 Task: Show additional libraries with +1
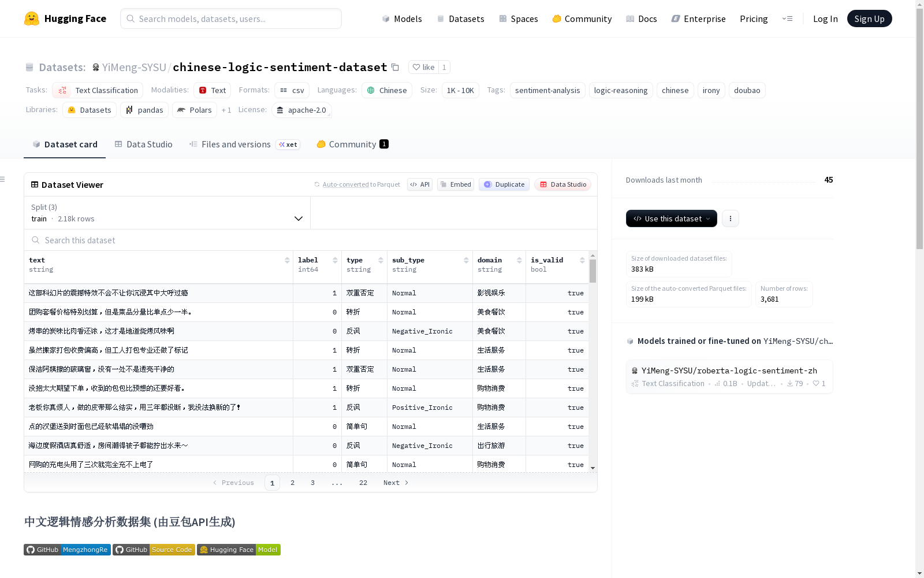click(226, 110)
